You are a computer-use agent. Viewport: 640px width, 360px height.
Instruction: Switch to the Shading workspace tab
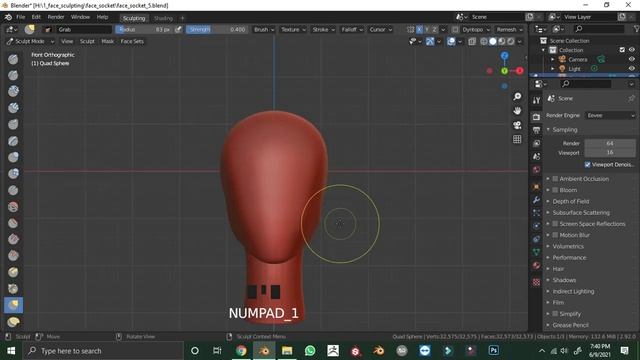point(163,18)
